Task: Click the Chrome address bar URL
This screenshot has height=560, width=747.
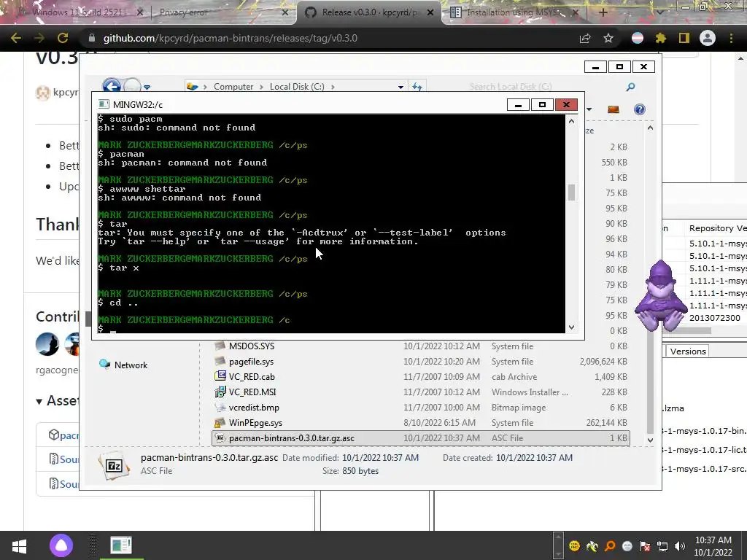Action: tap(230, 38)
